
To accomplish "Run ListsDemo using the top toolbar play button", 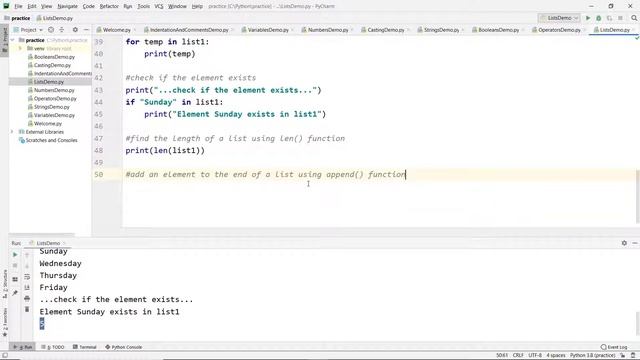I will pyautogui.click(x=588, y=18).
